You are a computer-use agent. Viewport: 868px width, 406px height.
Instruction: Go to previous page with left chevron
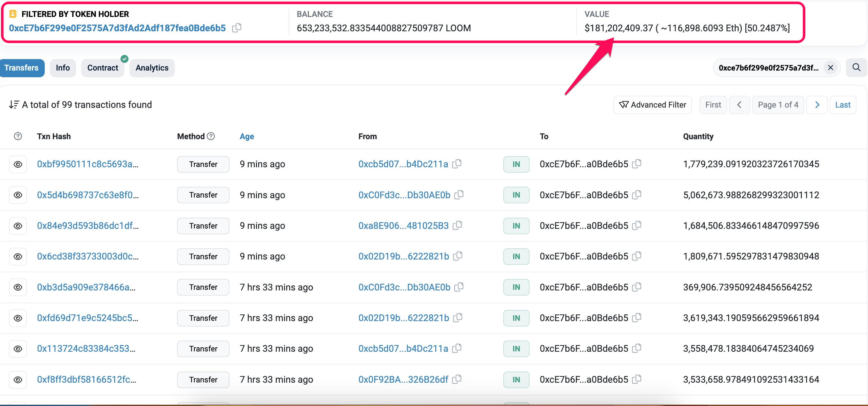(x=739, y=105)
